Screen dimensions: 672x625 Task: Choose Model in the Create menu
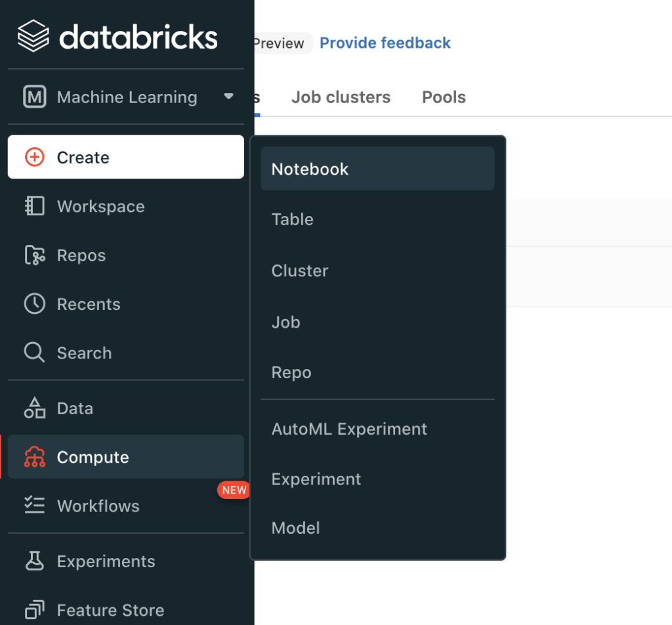[296, 528]
